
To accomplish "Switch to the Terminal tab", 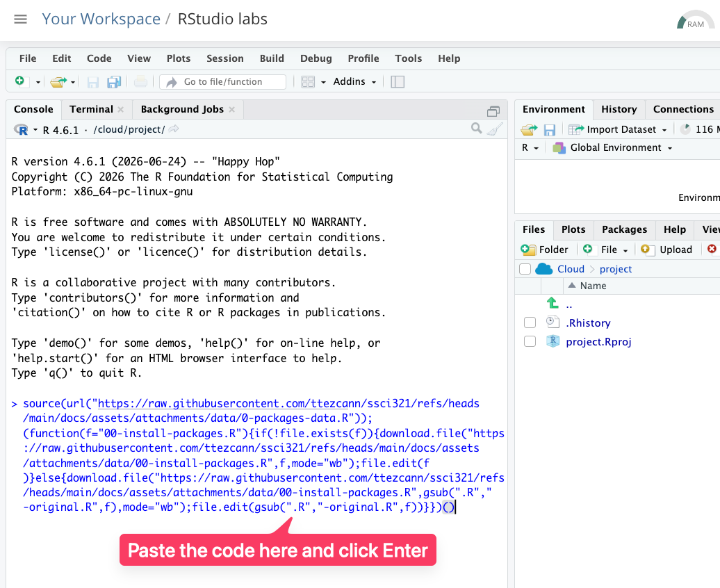I will [91, 109].
